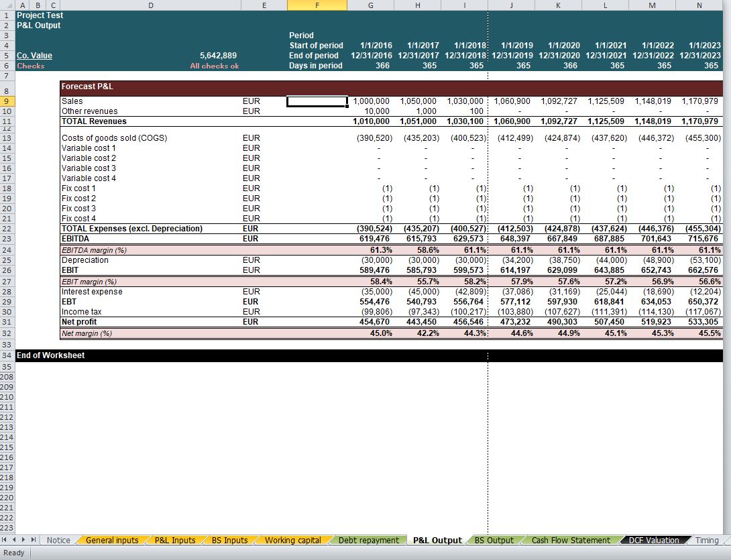Click the active cell F9
The width and height of the screenshot is (731, 560).
(x=317, y=101)
